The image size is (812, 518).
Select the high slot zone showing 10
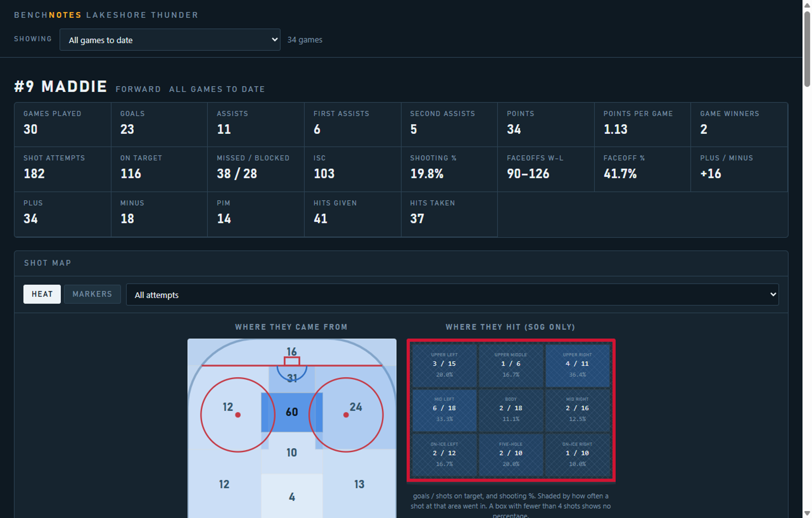(x=292, y=453)
